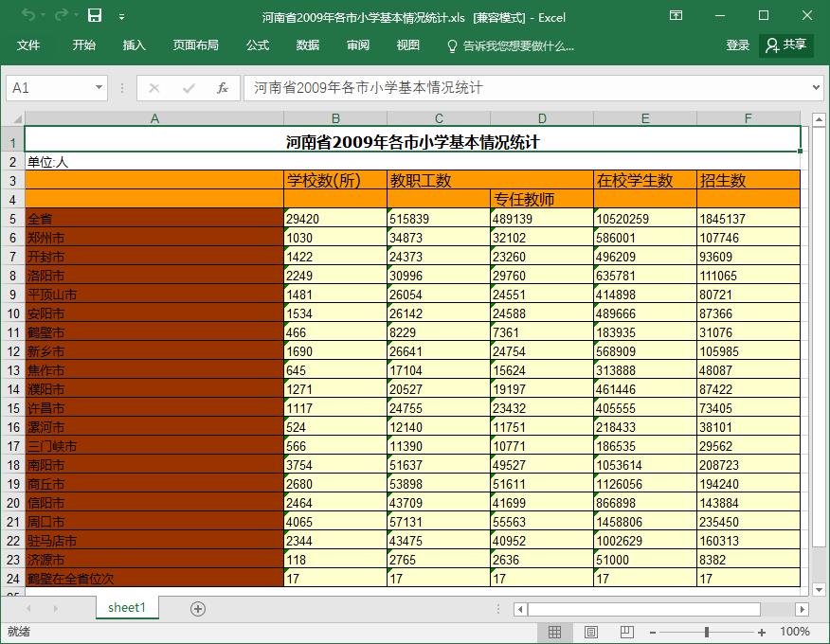Click the 专任教师 header cell
This screenshot has width=830, height=644.
pyautogui.click(x=542, y=200)
